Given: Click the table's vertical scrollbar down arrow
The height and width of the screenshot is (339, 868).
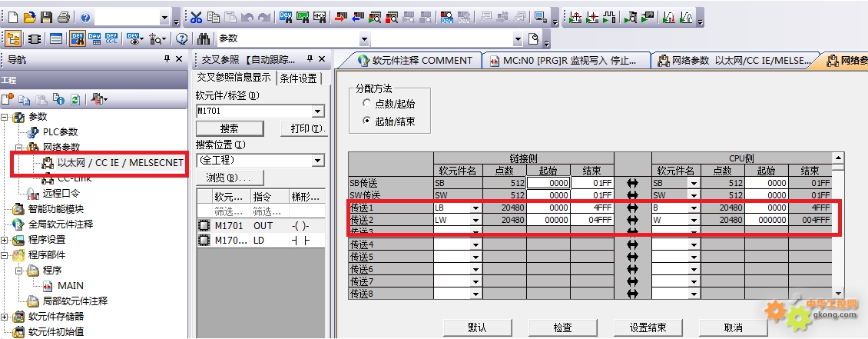Looking at the screenshot, I should 838,294.
